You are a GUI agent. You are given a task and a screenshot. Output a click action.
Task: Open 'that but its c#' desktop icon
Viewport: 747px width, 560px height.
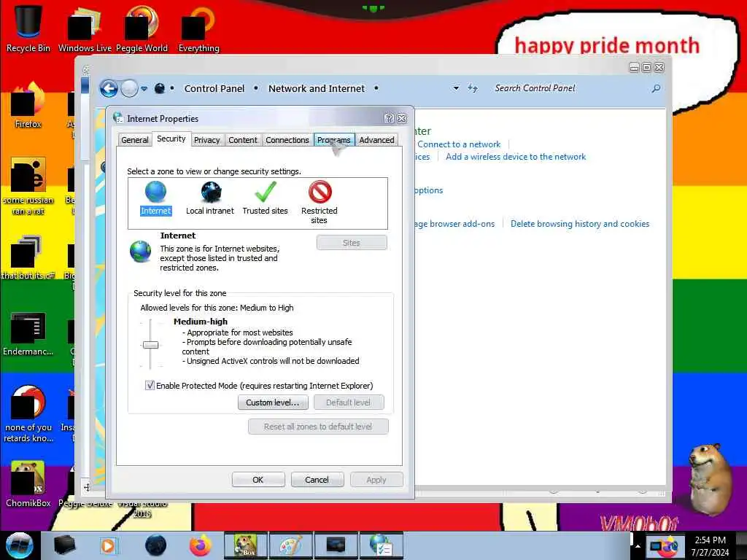[x=28, y=257]
